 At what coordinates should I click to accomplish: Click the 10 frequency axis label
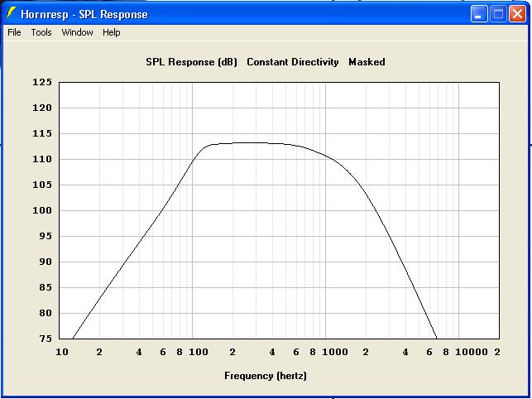62,352
